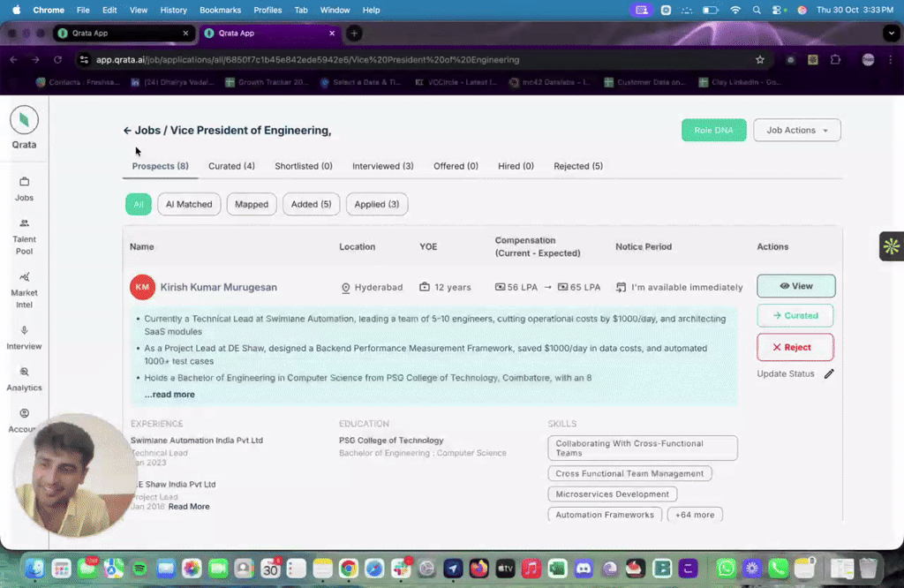Switch to the Offered (0) tab
This screenshot has height=588, width=904.
tap(456, 166)
